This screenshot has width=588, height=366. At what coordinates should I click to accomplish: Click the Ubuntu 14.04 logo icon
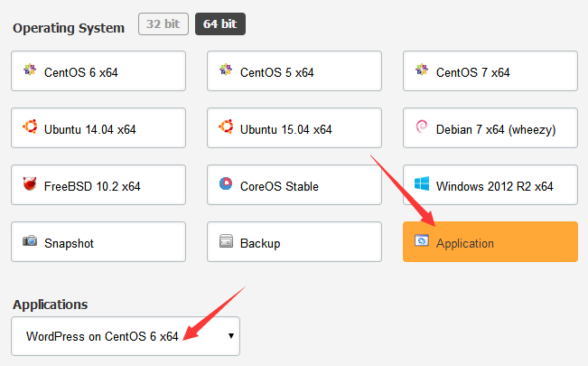point(30,128)
